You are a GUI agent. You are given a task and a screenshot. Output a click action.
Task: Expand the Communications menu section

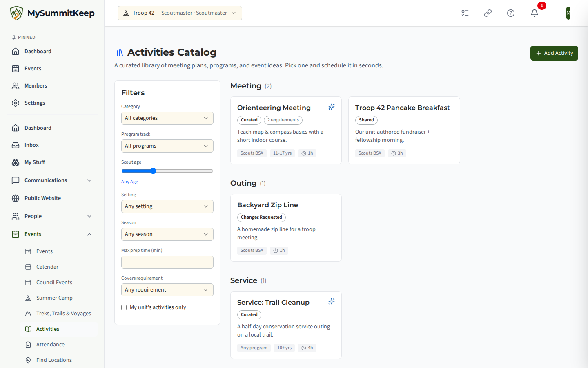pyautogui.click(x=52, y=180)
